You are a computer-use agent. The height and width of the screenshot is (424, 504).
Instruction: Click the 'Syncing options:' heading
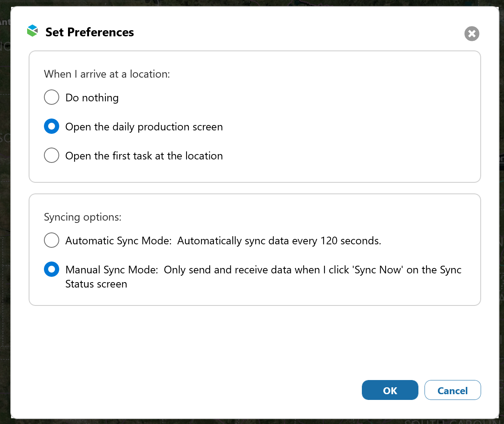83,217
